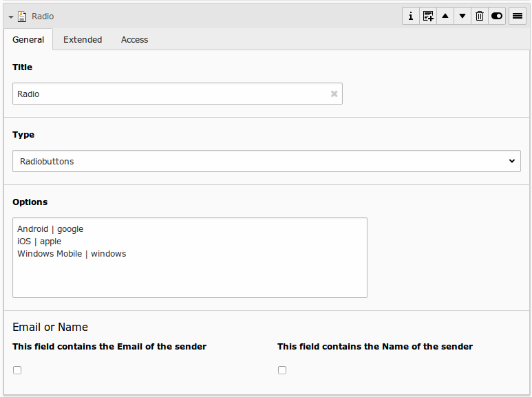
Task: Move the record down with the down arrow
Action: (462, 16)
